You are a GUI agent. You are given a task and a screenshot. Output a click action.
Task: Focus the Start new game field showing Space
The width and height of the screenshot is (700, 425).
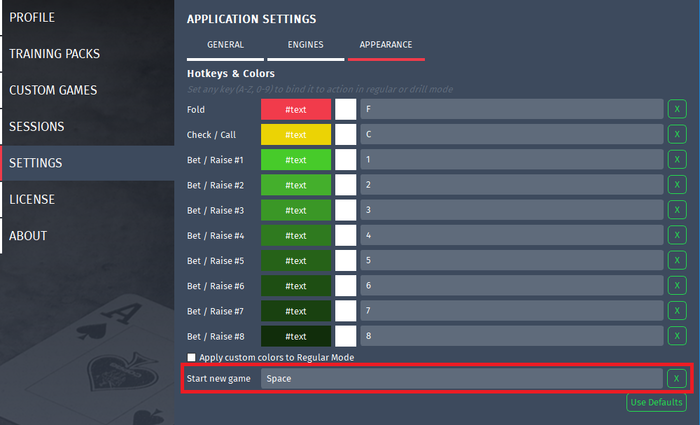coord(462,379)
